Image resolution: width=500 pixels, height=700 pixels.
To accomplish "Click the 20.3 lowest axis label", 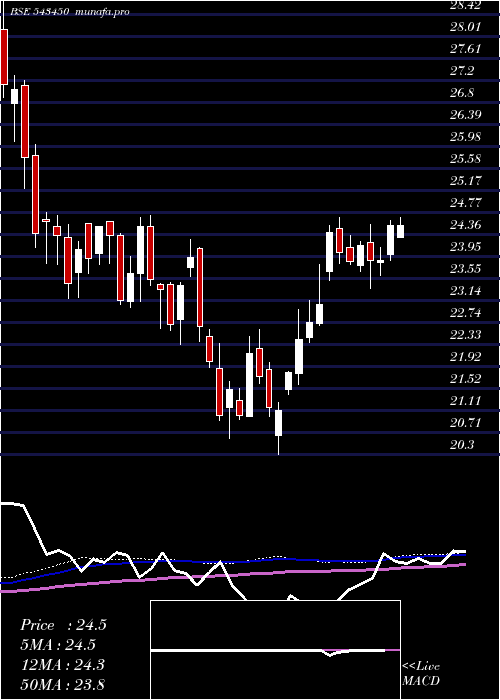I will coord(462,445).
